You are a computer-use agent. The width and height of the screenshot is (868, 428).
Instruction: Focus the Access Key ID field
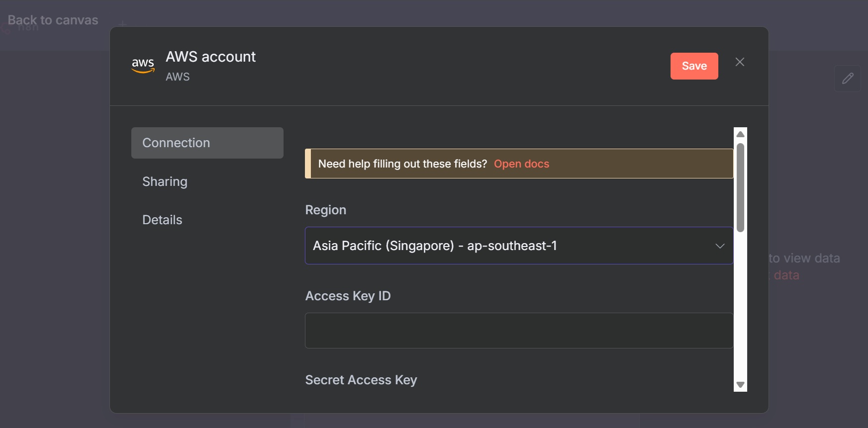[x=519, y=331]
